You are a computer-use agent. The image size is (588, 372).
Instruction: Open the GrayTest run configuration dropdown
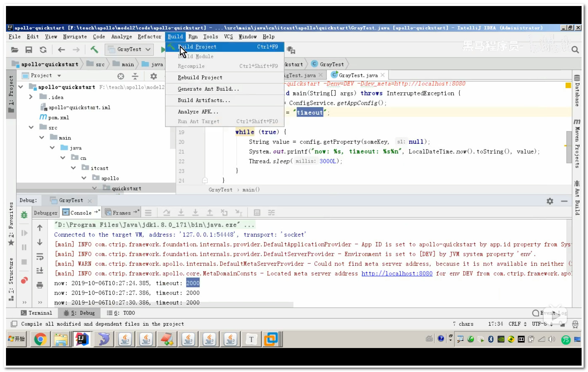[130, 49]
